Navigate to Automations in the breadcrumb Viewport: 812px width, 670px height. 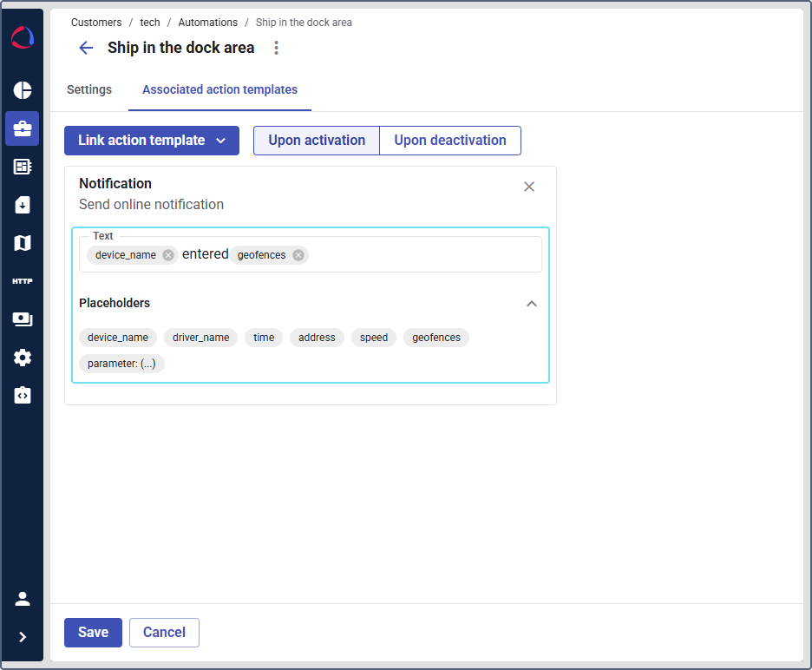pos(207,23)
